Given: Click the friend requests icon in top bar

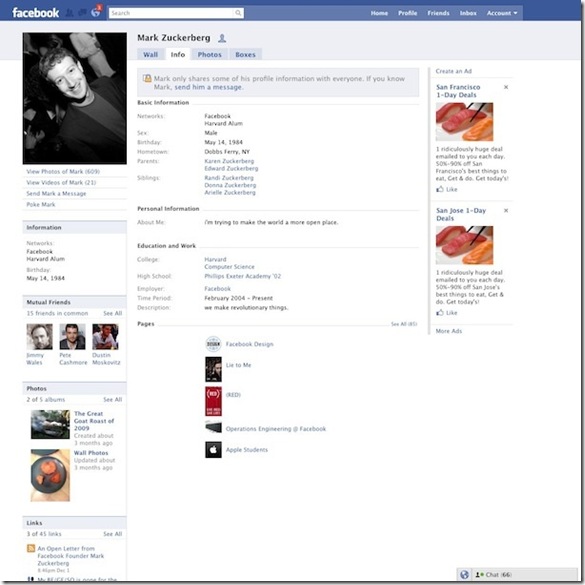Looking at the screenshot, I should pyautogui.click(x=69, y=13).
